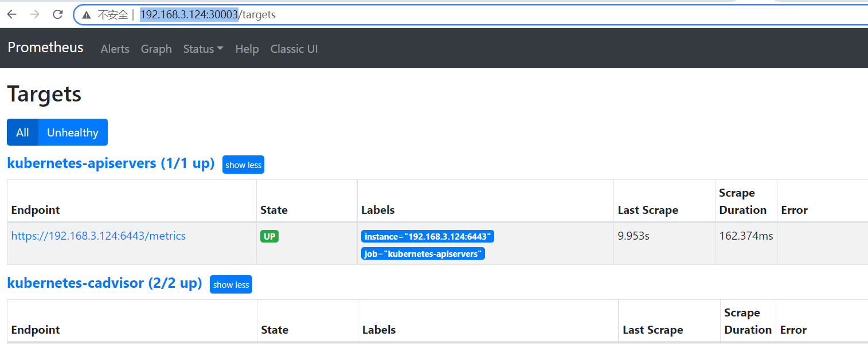This screenshot has width=868, height=344.
Task: Click the job="kubernetes-apiservers" label badge
Action: pos(423,253)
